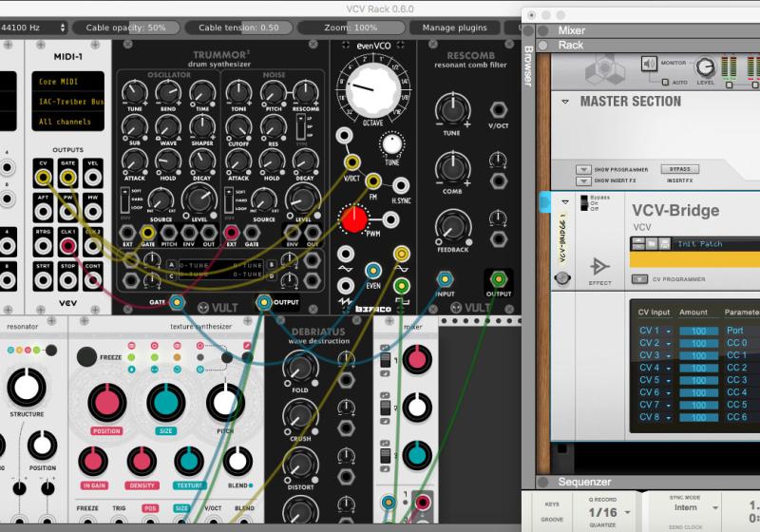This screenshot has height=532, width=760.
Task: Click the SHOW INSERT FX button
Action: click(583, 180)
